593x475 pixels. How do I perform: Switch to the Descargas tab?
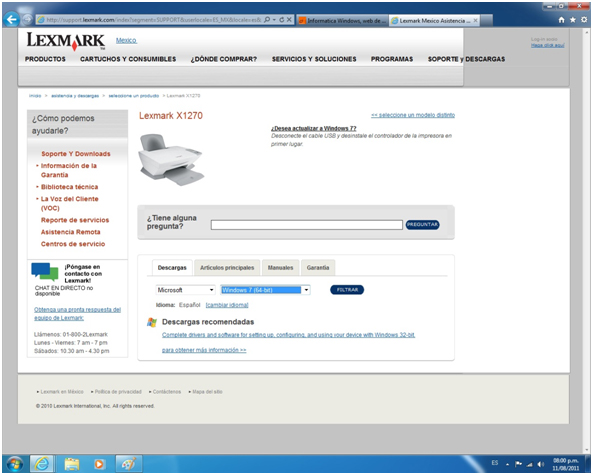(172, 267)
